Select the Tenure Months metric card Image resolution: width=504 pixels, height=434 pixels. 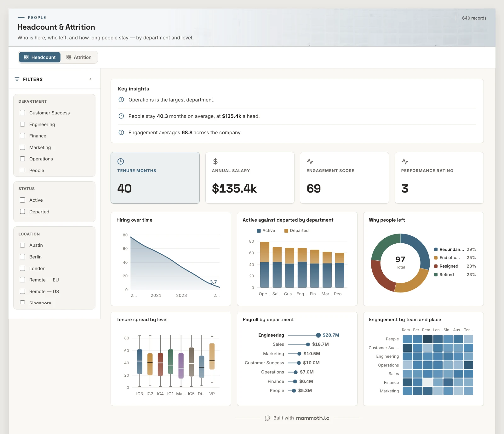155,178
